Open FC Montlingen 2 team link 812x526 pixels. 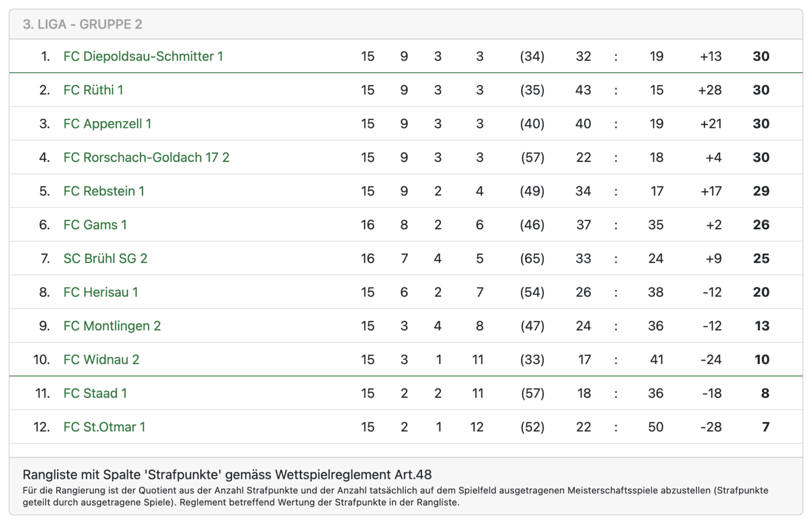(x=112, y=326)
